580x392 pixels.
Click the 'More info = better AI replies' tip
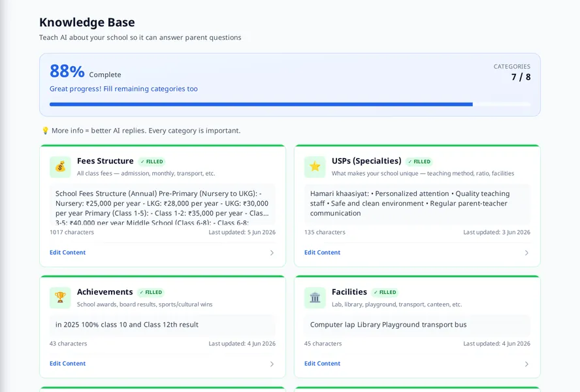(146, 131)
